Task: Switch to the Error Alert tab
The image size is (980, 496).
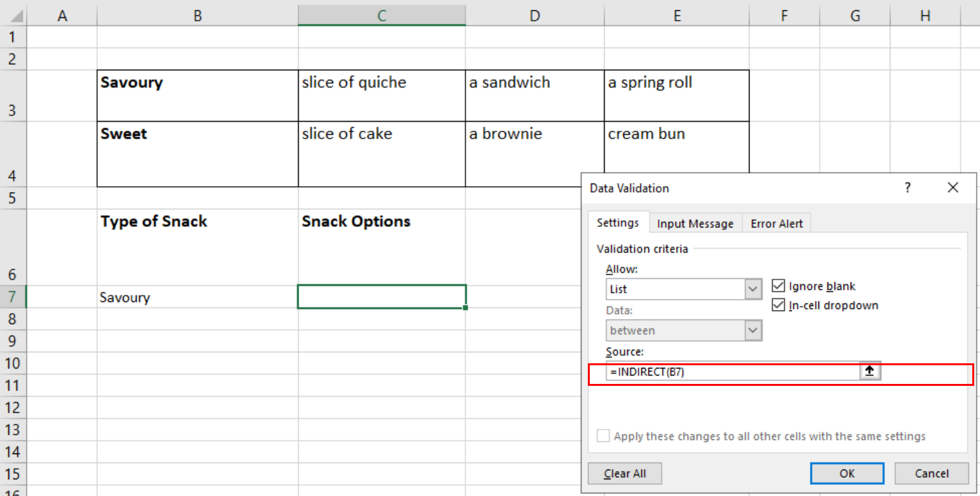Action: point(777,224)
